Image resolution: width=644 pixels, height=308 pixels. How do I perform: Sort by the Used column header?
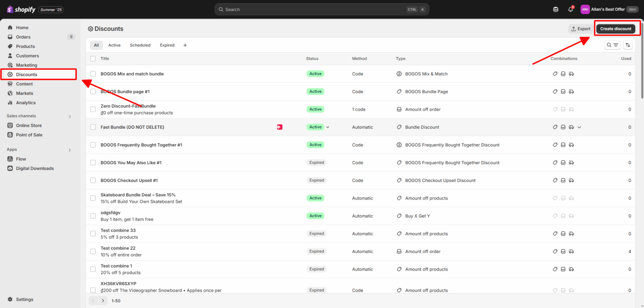coord(626,59)
